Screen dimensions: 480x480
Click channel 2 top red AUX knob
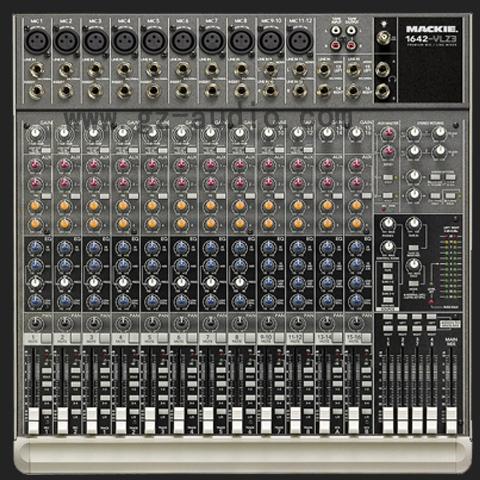[x=64, y=165]
